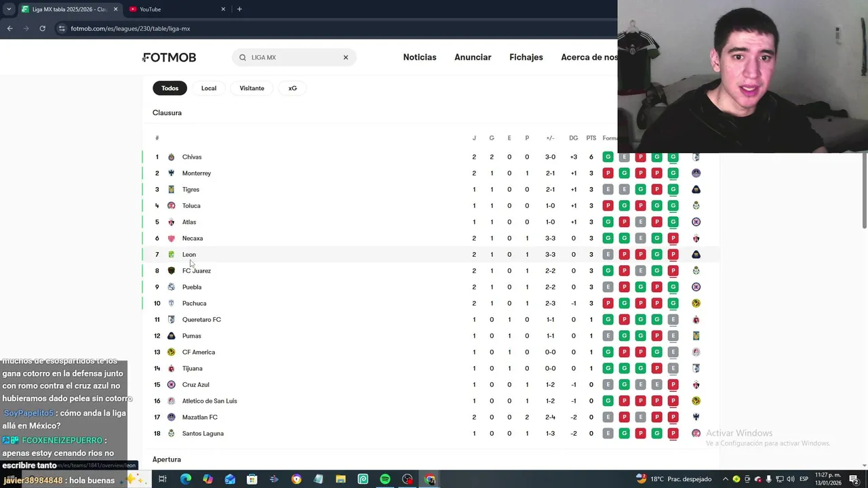Click the Monterrey crest icon
This screenshot has width=868, height=488.
[171, 174]
